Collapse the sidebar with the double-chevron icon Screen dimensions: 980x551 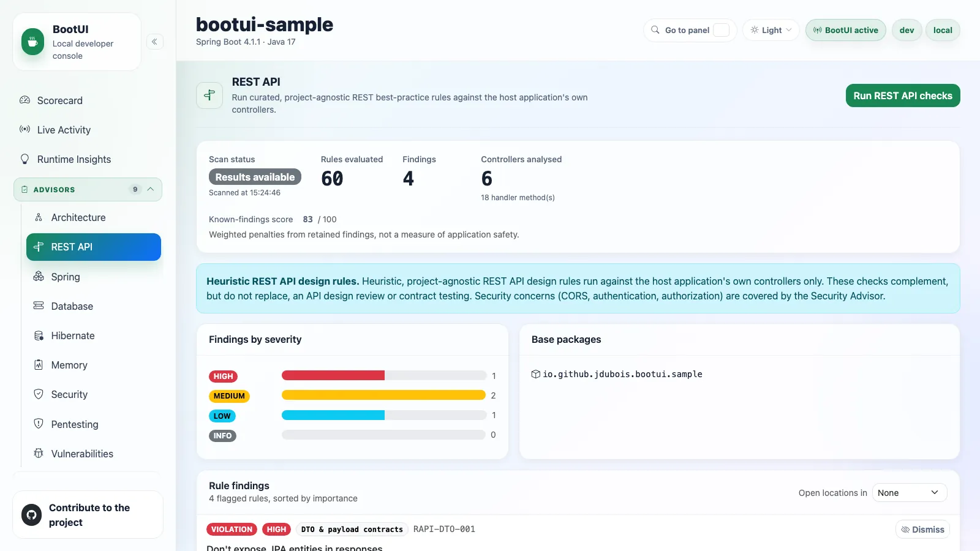(x=155, y=42)
